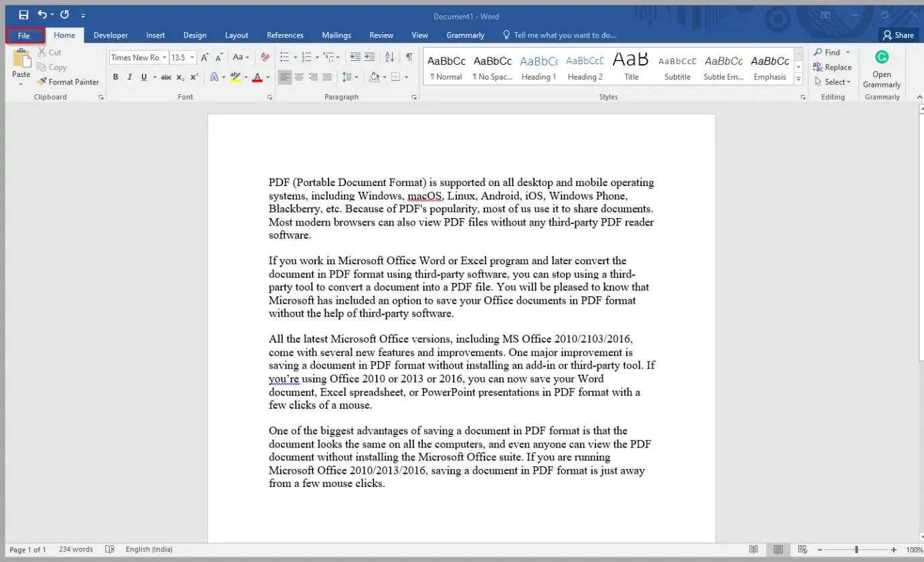This screenshot has height=562, width=924.
Task: Center align the text
Action: tap(299, 77)
